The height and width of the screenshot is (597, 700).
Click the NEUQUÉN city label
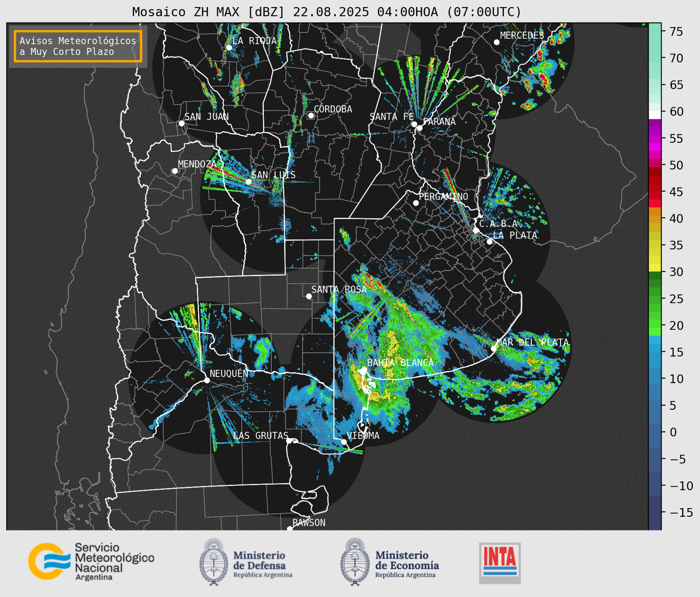pyautogui.click(x=229, y=373)
